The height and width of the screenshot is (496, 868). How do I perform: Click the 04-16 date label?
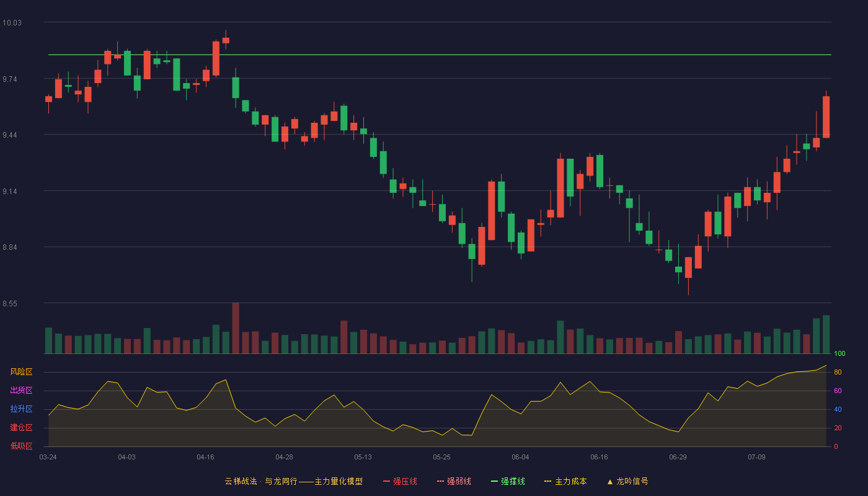(x=205, y=457)
